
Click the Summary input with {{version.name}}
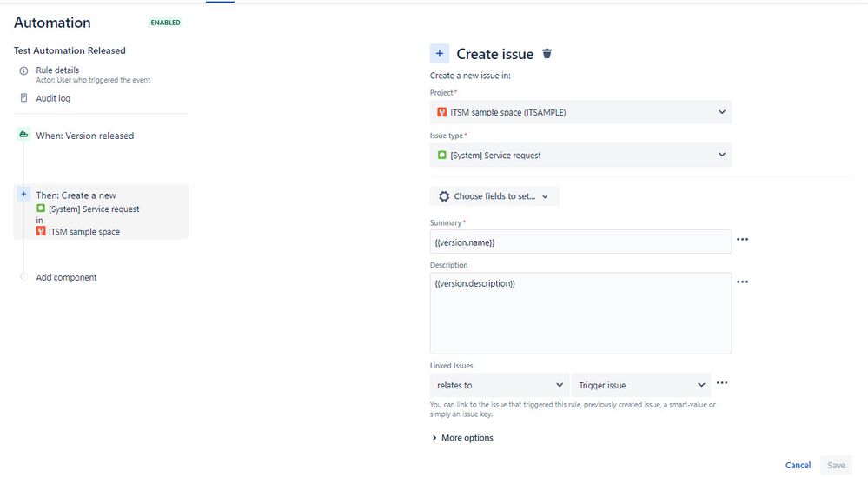point(580,242)
